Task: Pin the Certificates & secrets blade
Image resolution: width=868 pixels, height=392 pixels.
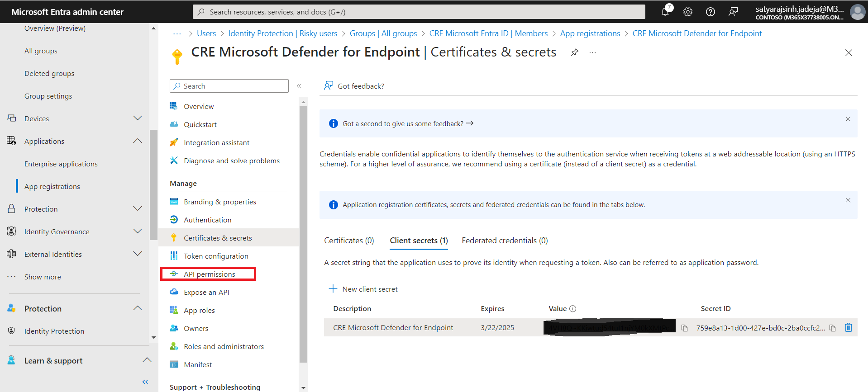Action: pos(574,52)
